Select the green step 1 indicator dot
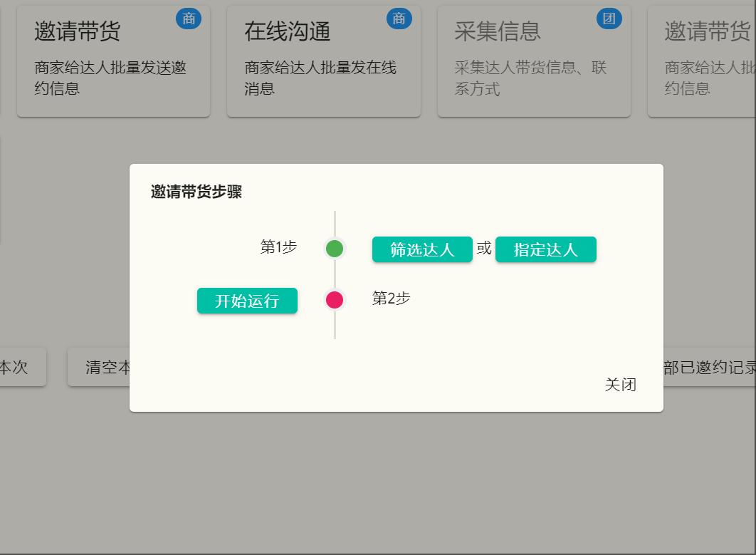Screen dimensions: 756x555 pos(335,249)
